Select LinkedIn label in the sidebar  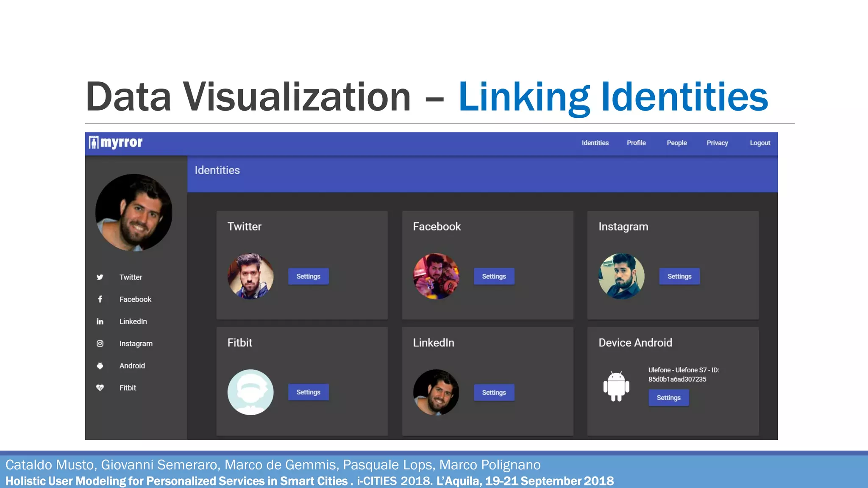coord(133,322)
